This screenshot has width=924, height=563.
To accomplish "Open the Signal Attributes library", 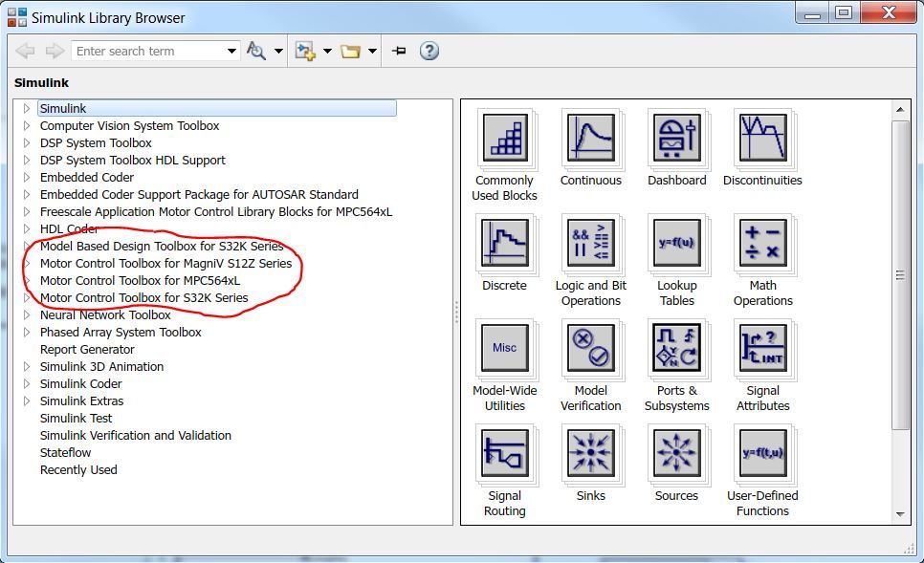I will tap(762, 348).
